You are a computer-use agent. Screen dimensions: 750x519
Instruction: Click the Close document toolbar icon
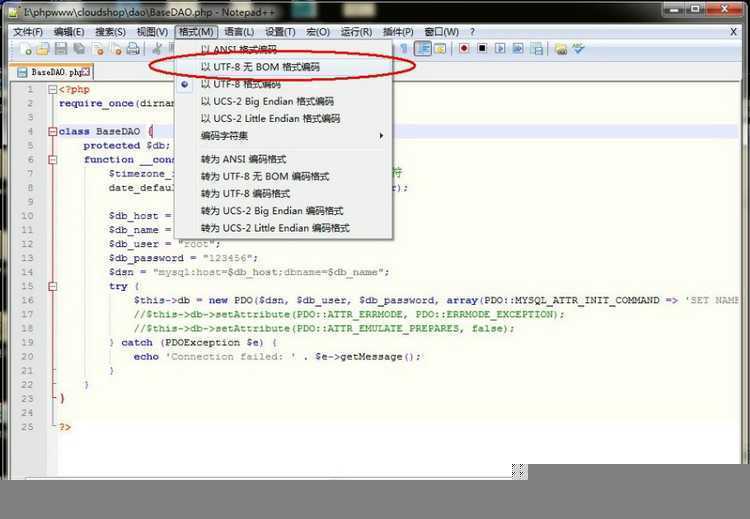pyautogui.click(x=98, y=49)
